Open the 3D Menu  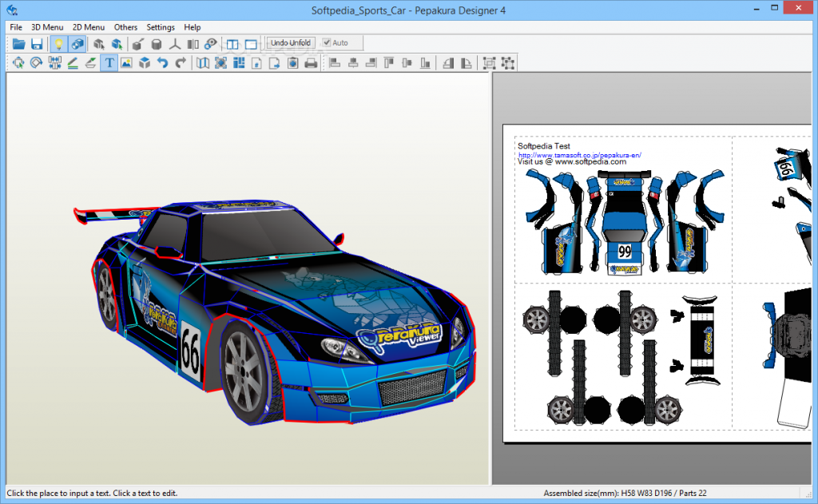tap(47, 27)
